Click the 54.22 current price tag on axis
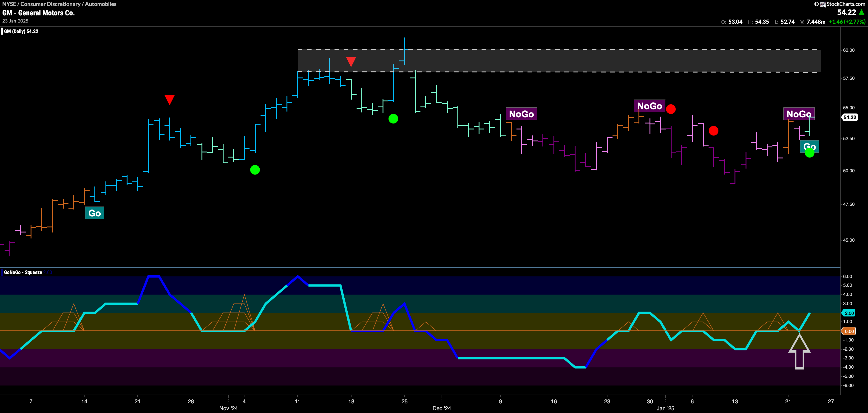This screenshot has height=413, width=868. [x=849, y=117]
